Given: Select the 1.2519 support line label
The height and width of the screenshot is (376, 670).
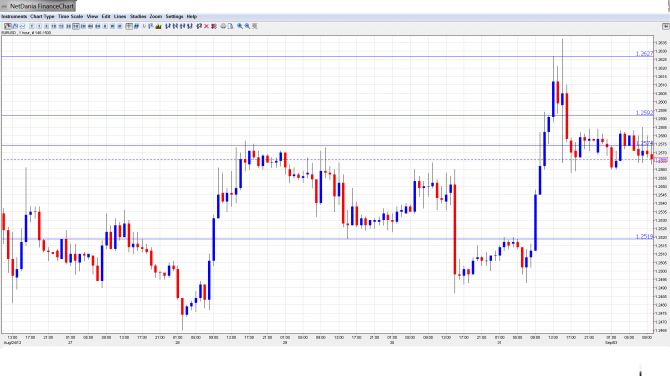Looking at the screenshot, I should tap(644, 236).
